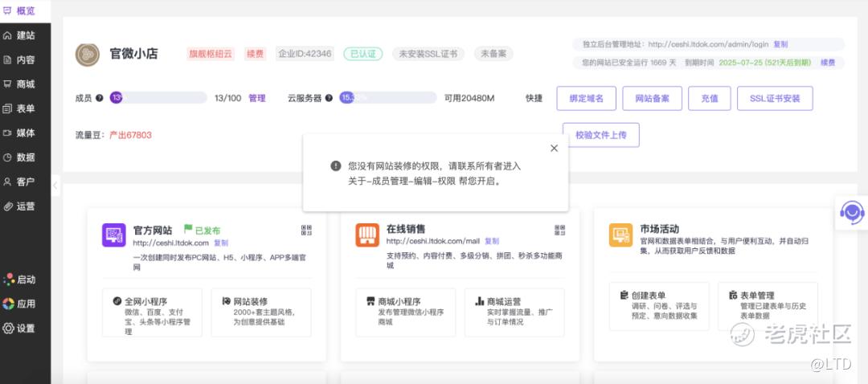Click the 云服务器 usage progress bar
868x384 pixels.
[387, 98]
